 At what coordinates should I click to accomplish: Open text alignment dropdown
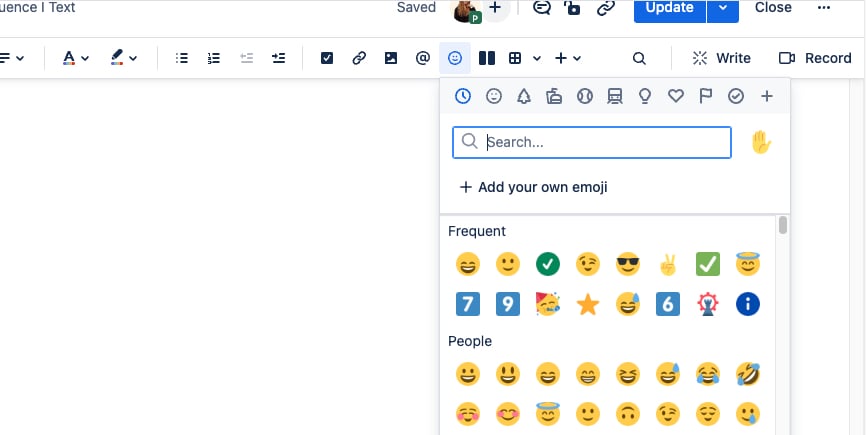pyautogui.click(x=12, y=58)
